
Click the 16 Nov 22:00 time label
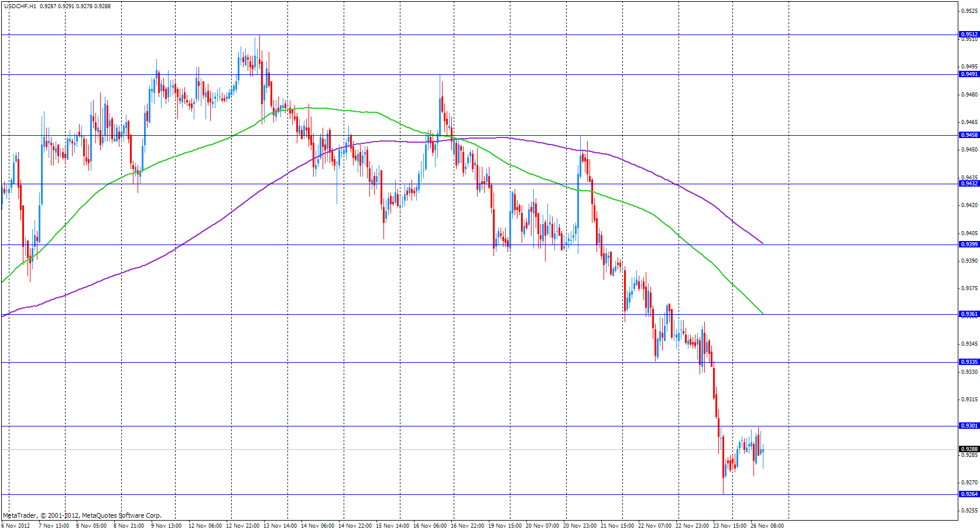point(468,526)
